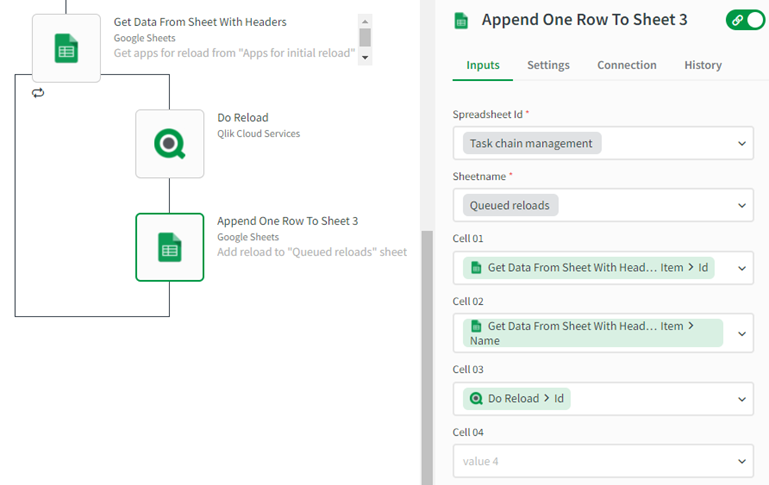Image resolution: width=769 pixels, height=485 pixels.
Task: Click the loop icon below the first block
Action: click(38, 93)
